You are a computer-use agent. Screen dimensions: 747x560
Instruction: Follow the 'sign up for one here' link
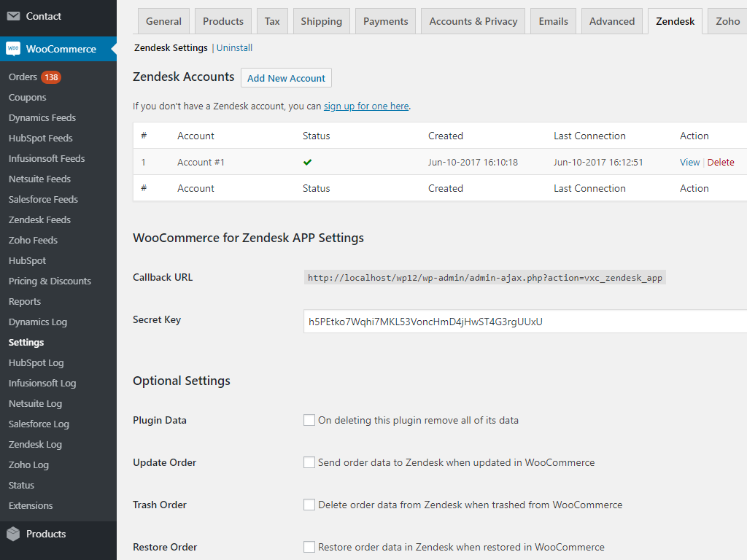(x=366, y=106)
